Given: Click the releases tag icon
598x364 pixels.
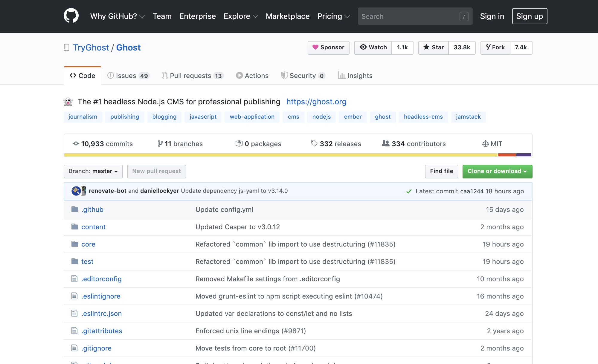Looking at the screenshot, I should 314,143.
